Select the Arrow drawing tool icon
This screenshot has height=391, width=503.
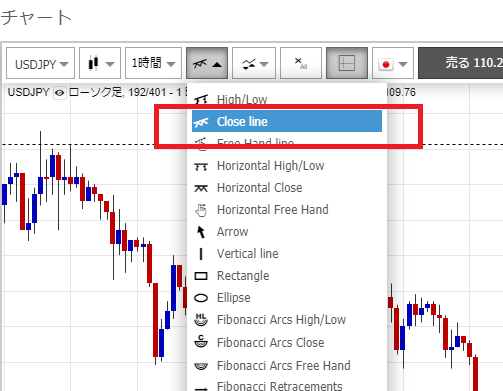201,232
